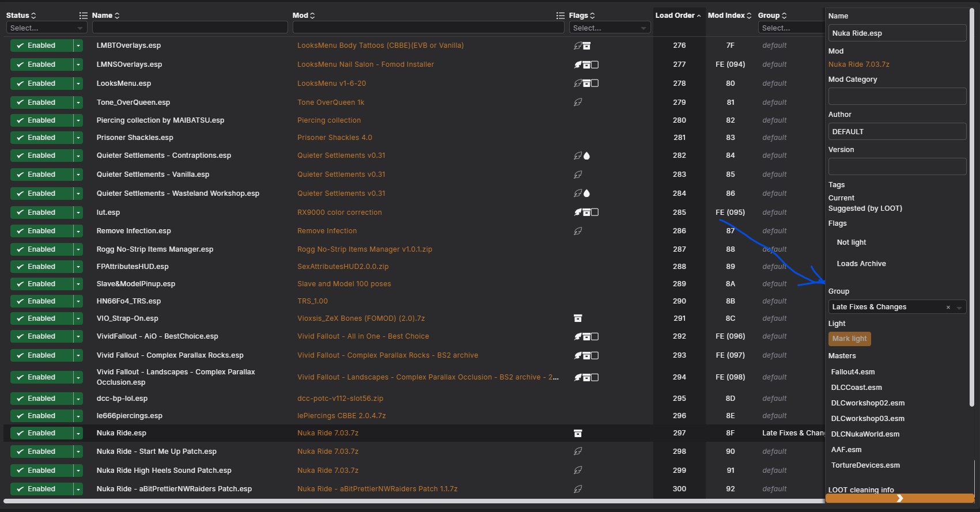Image resolution: width=980 pixels, height=512 pixels.
Task: Open the LooksMenu v1-6-20 mod link
Action: tap(331, 84)
